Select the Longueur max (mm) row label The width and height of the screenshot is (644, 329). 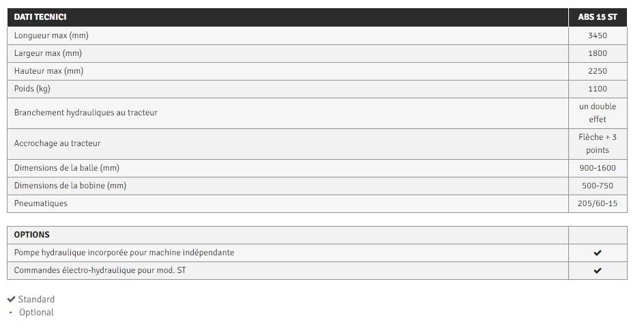click(x=52, y=35)
